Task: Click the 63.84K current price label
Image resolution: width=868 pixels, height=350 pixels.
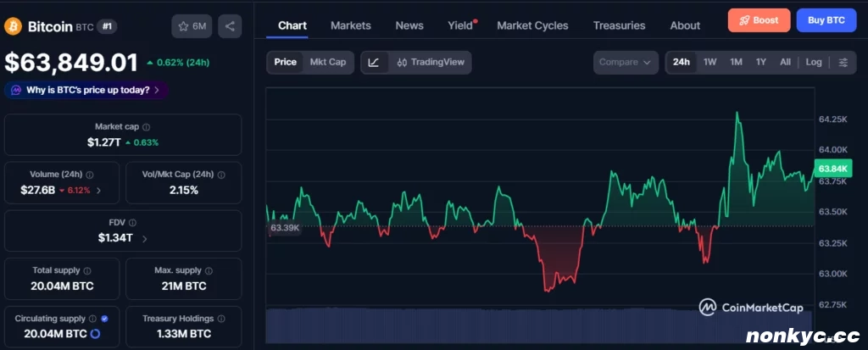Action: click(833, 169)
